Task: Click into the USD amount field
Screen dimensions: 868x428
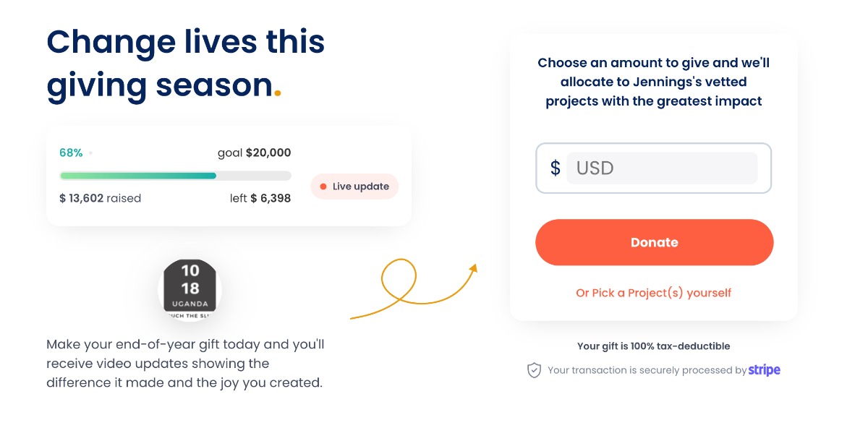Action: point(661,168)
